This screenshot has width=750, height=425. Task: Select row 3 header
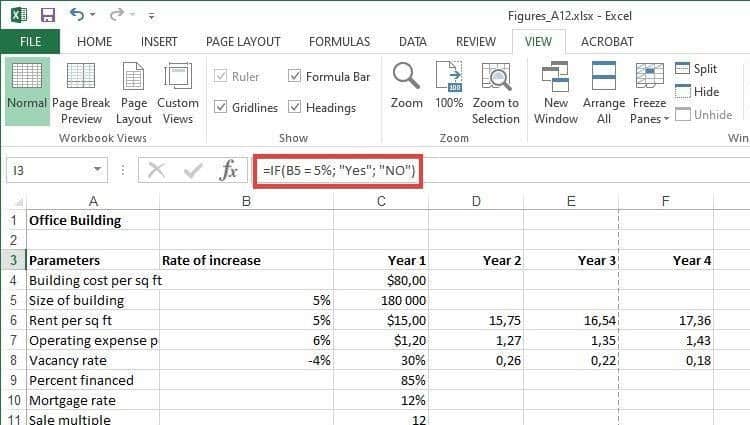[13, 261]
